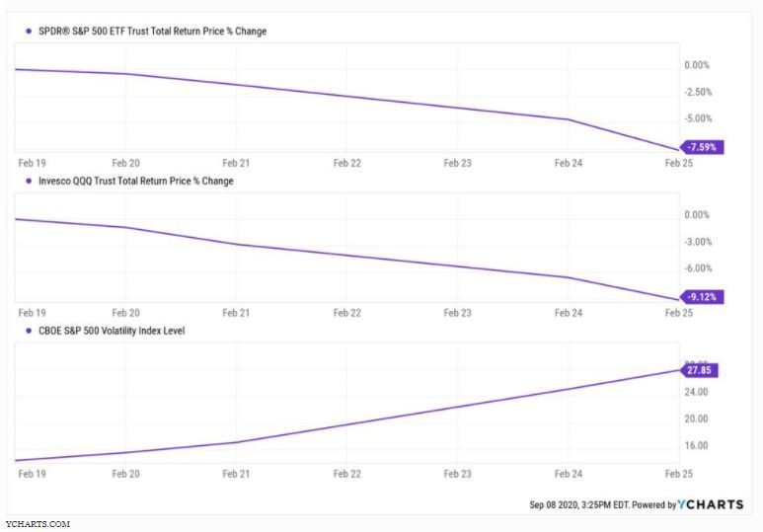Viewport: 763px width, 532px height.
Task: Select Invesco QQQ Trust legend label
Action: click(x=136, y=181)
